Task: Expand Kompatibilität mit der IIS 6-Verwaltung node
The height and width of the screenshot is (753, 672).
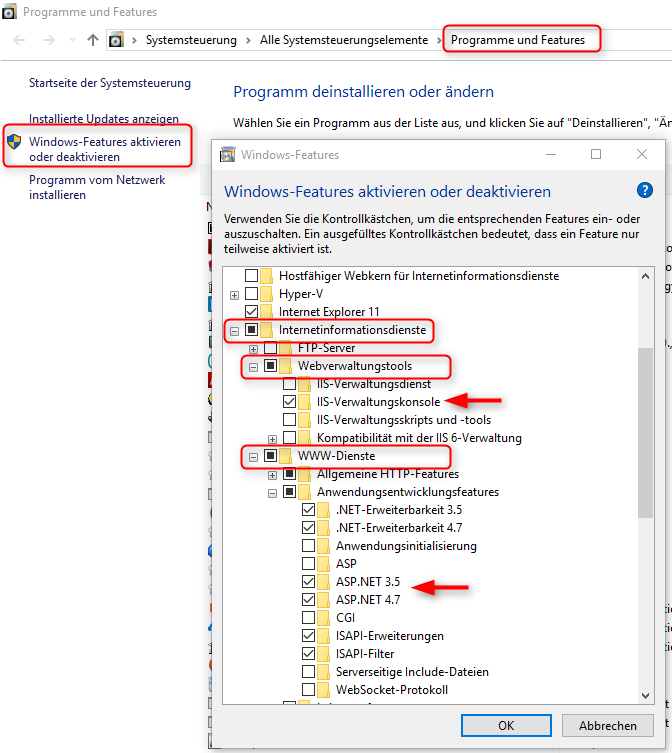Action: coord(272,439)
